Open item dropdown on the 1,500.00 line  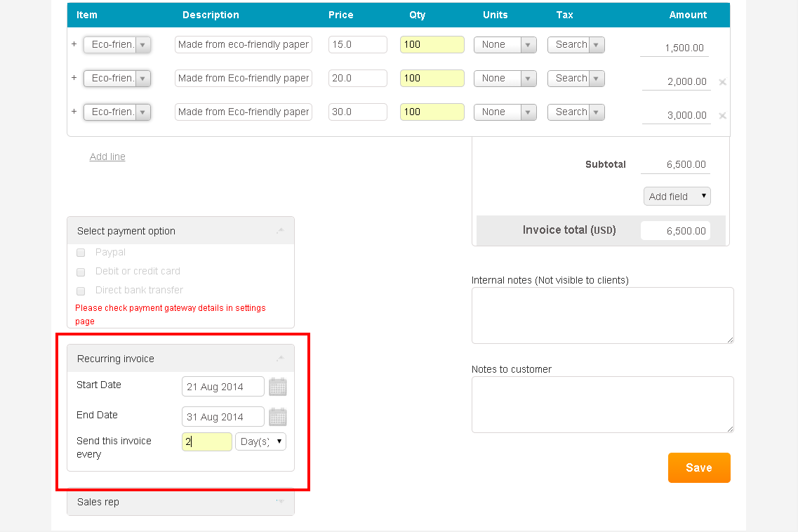coord(117,45)
